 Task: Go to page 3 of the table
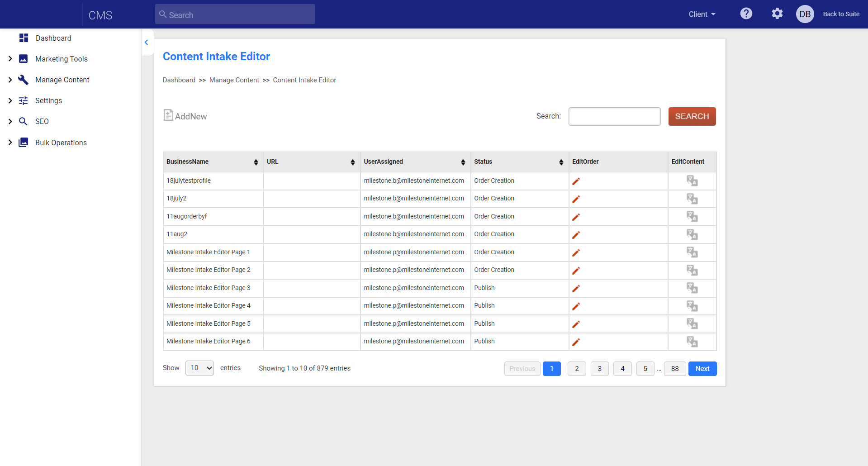pyautogui.click(x=600, y=369)
